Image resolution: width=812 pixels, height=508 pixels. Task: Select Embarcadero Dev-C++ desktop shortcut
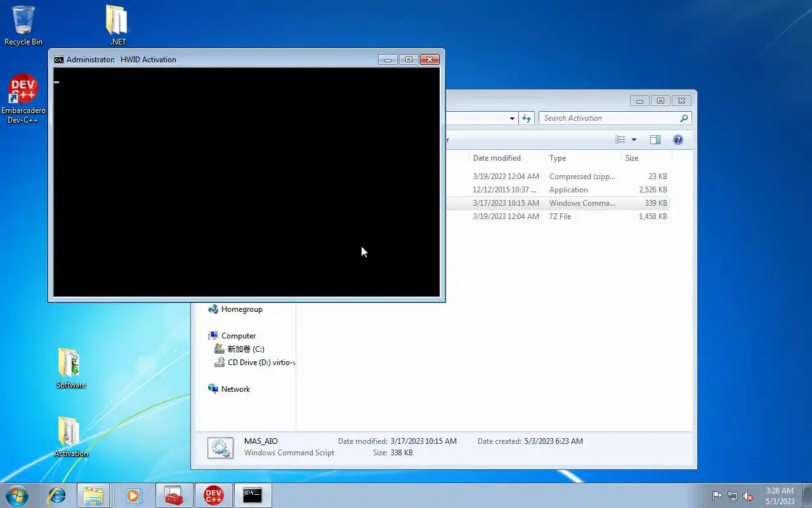coord(23,99)
